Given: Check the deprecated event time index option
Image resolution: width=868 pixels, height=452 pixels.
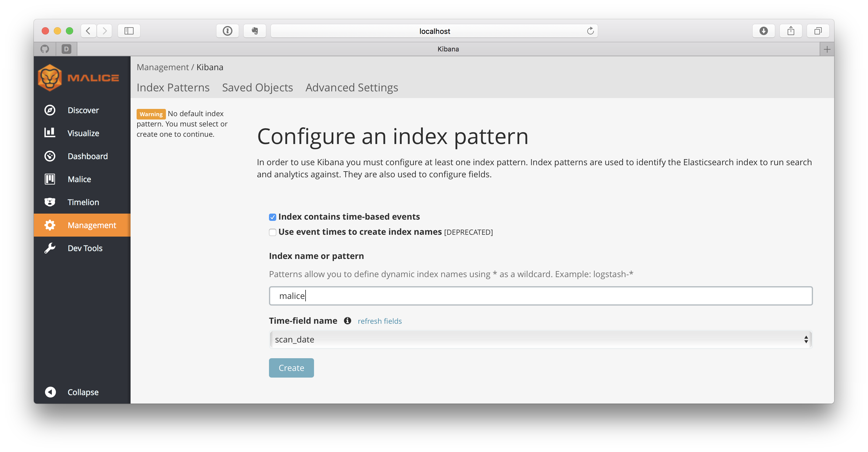Looking at the screenshot, I should 272,232.
